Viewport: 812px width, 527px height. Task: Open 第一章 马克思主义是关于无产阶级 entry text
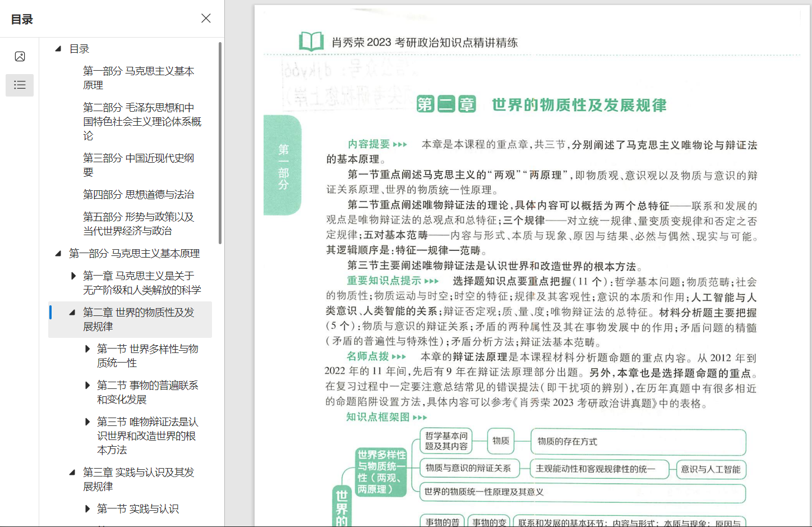tap(142, 283)
